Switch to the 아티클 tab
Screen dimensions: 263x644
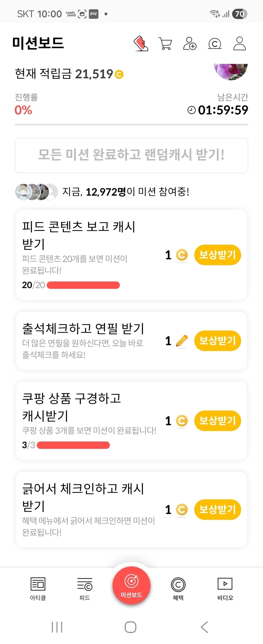coord(38,589)
